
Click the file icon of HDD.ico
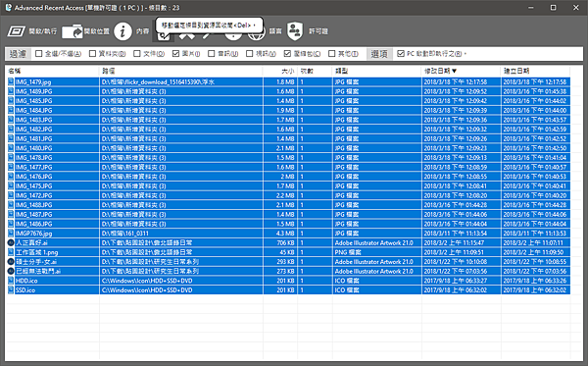click(x=11, y=281)
